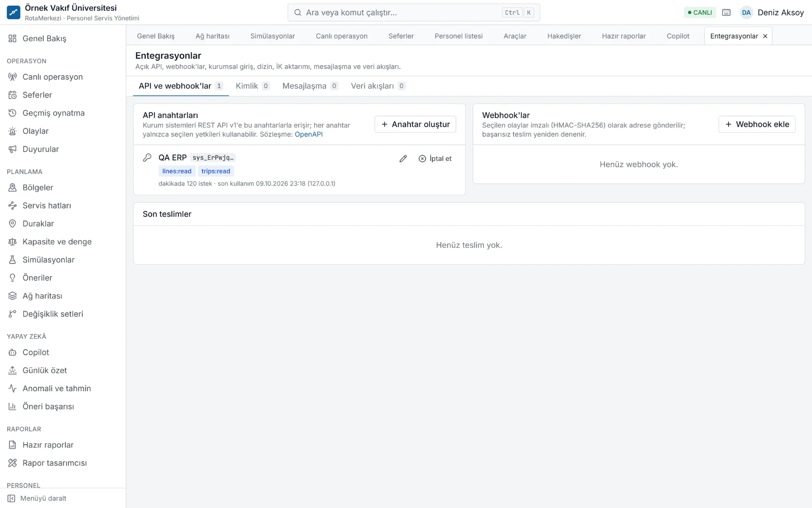Image resolution: width=812 pixels, height=508 pixels.
Task: Click the trips:read permission tag
Action: point(216,171)
